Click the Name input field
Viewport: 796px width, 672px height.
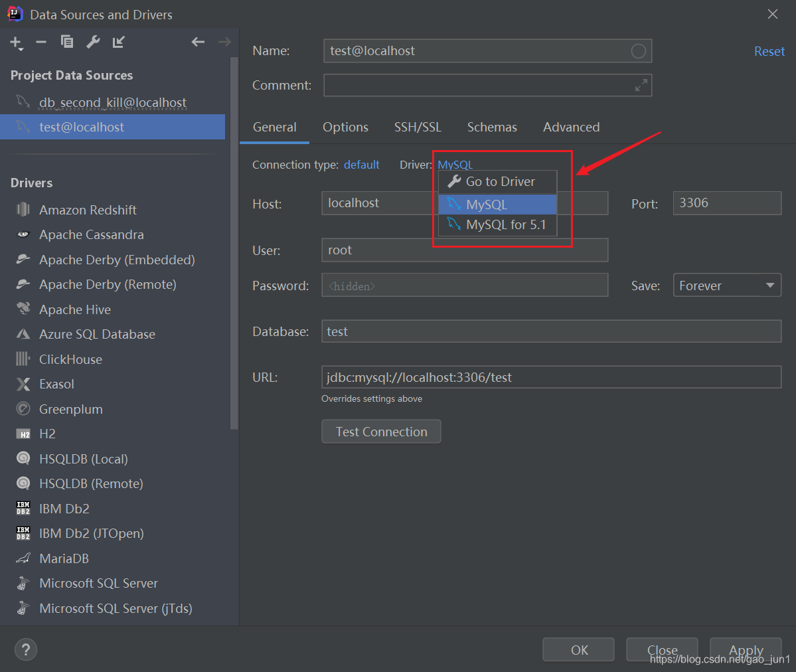tap(487, 50)
